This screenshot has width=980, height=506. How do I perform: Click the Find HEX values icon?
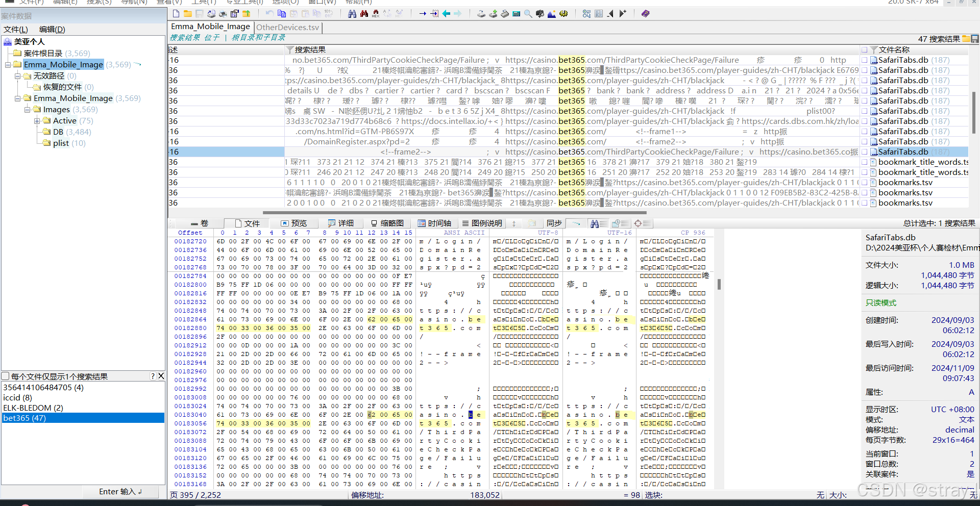(x=376, y=14)
